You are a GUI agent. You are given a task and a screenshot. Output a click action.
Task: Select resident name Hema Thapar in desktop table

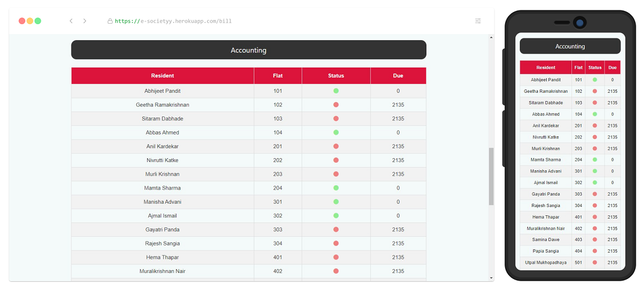point(163,257)
